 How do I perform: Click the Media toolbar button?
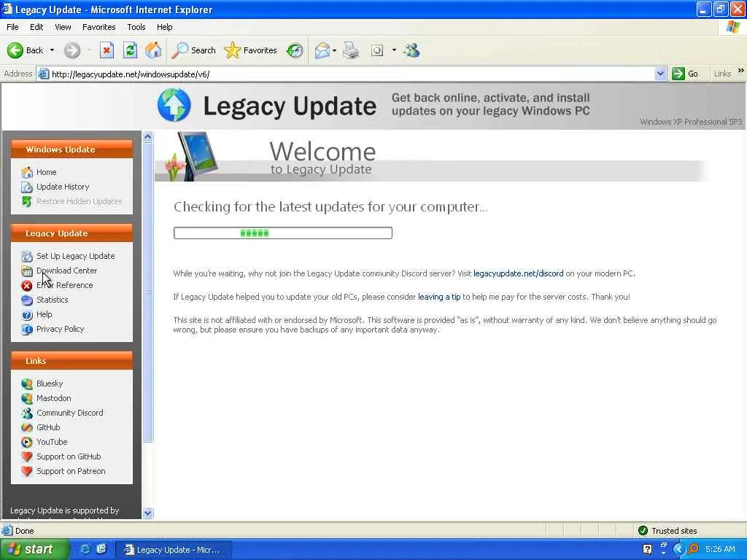click(377, 50)
